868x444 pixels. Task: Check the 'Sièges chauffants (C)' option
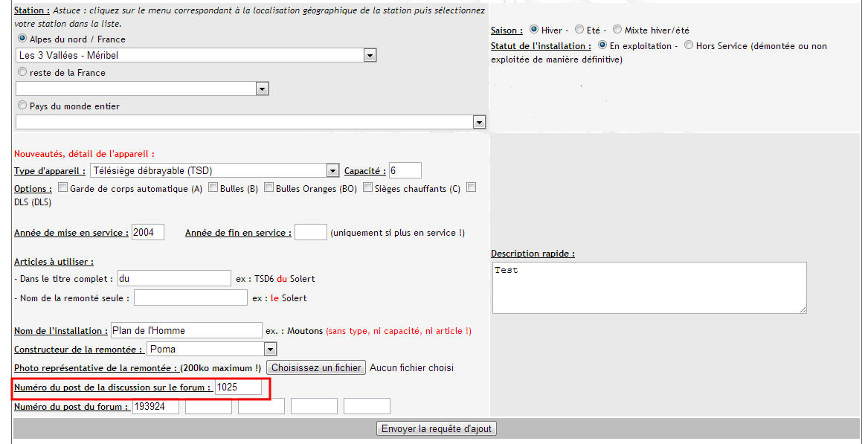coord(368,188)
